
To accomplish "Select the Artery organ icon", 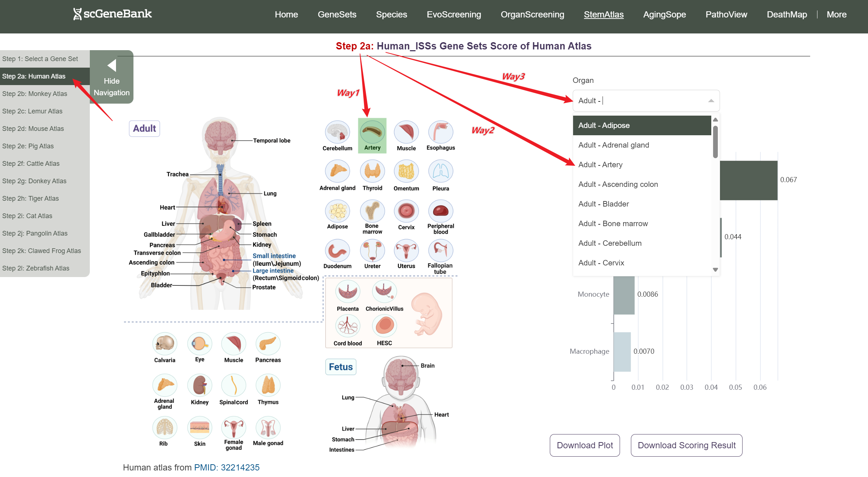I will (372, 132).
